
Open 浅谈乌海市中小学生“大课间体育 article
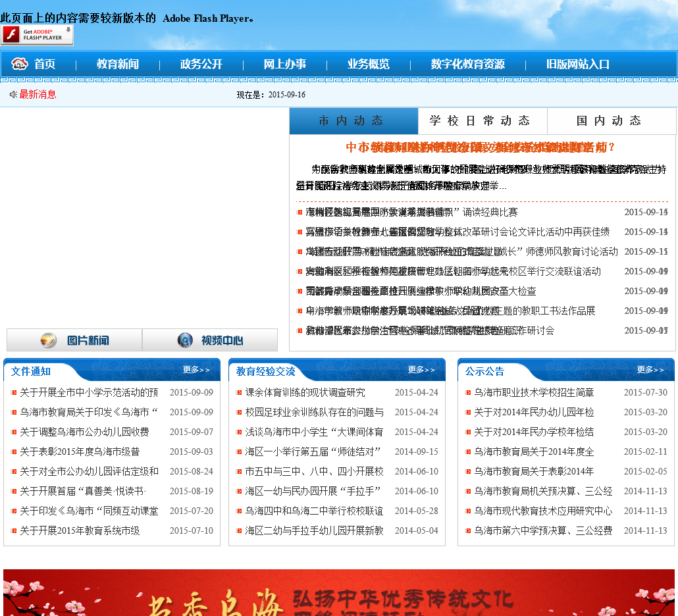315,432
